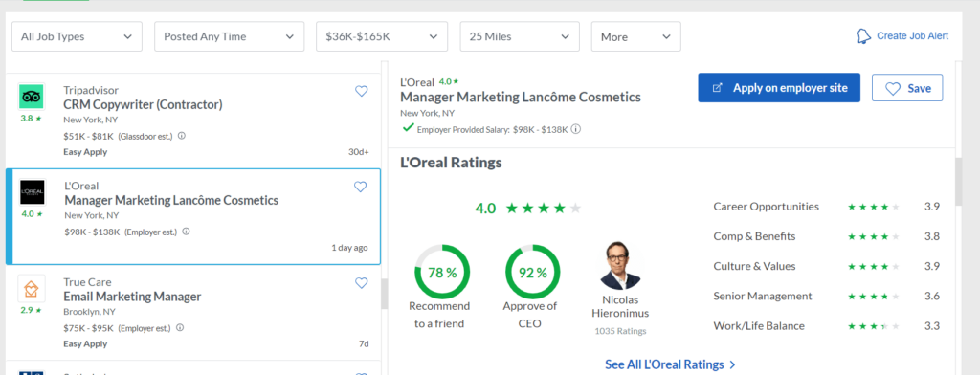Screen dimensions: 980x375
Task: Save the Tripadvisor CRM Copywriter job with heart
Action: click(361, 91)
